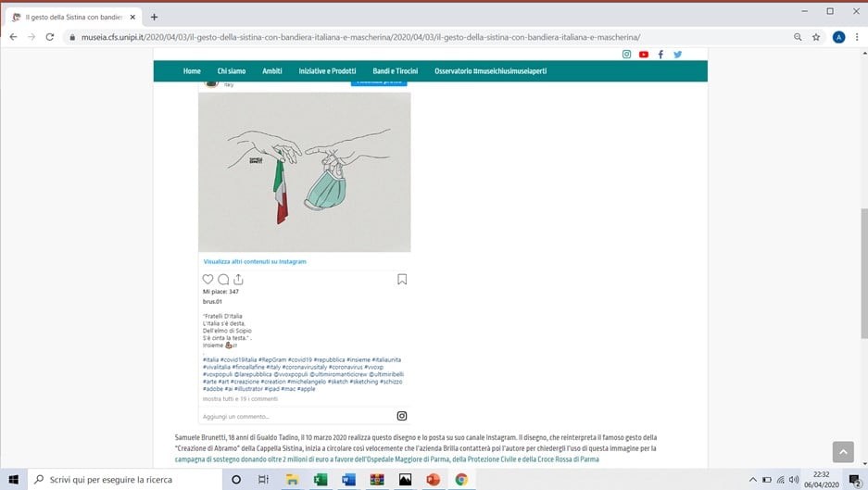Open PowerPoint from taskbar

(x=433, y=480)
